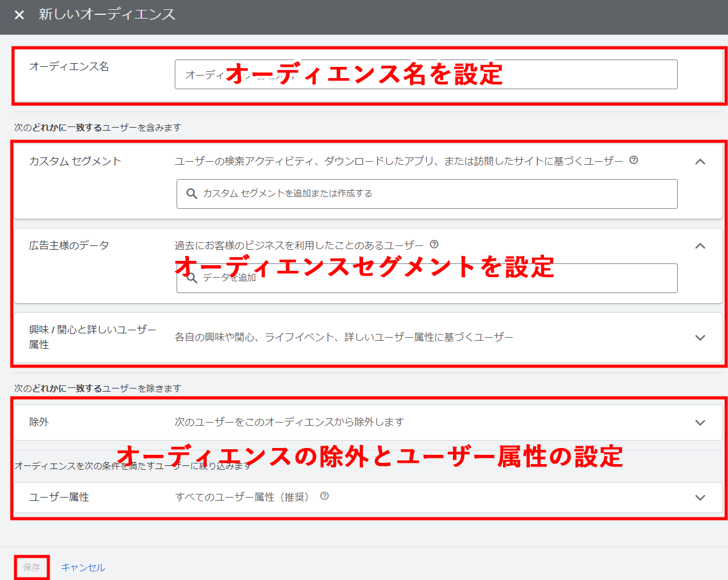Click the 除外 row label

click(39, 422)
